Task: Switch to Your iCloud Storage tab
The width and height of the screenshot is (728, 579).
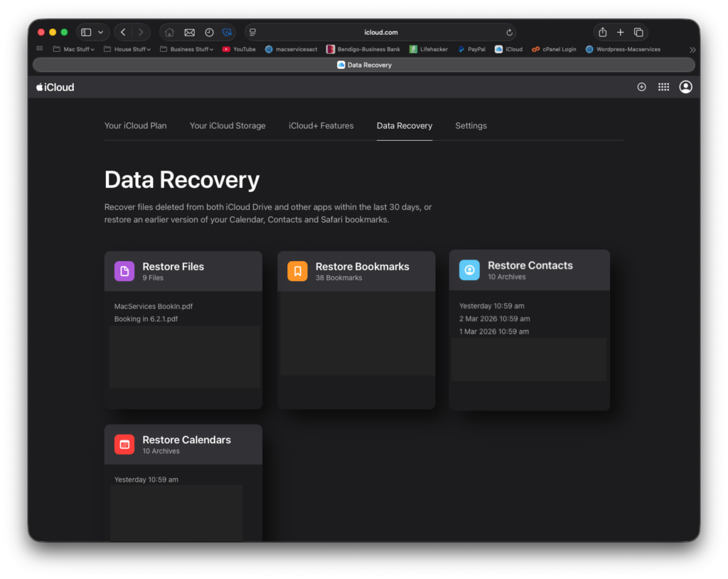Action: pos(227,126)
